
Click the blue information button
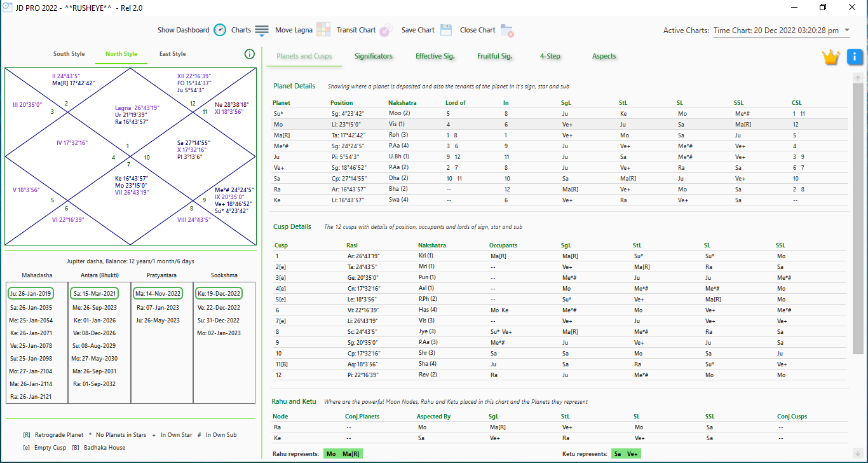coord(855,57)
